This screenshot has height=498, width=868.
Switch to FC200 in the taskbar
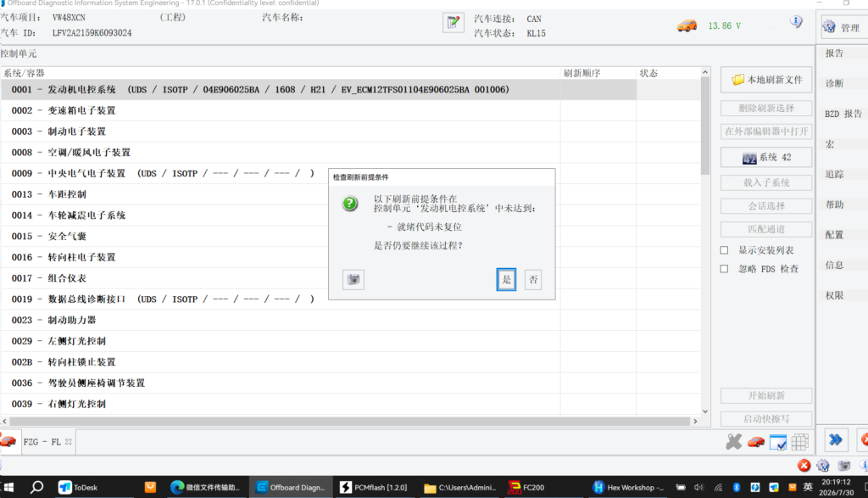pyautogui.click(x=526, y=487)
